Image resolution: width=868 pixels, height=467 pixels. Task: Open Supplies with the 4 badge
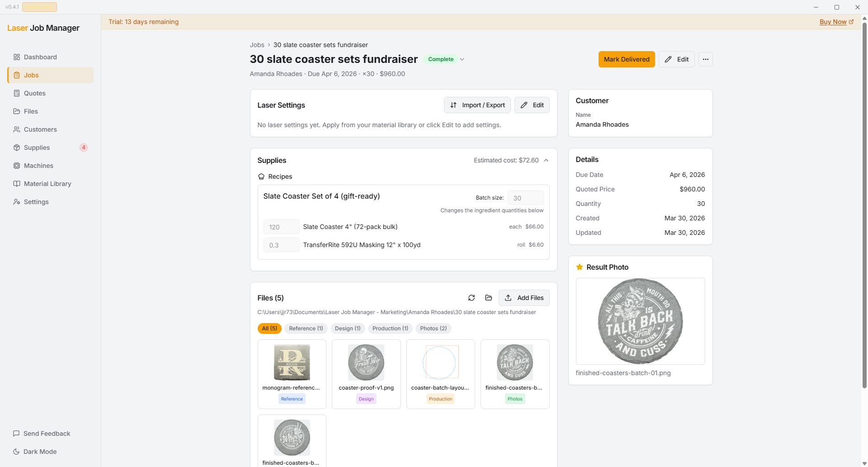37,148
